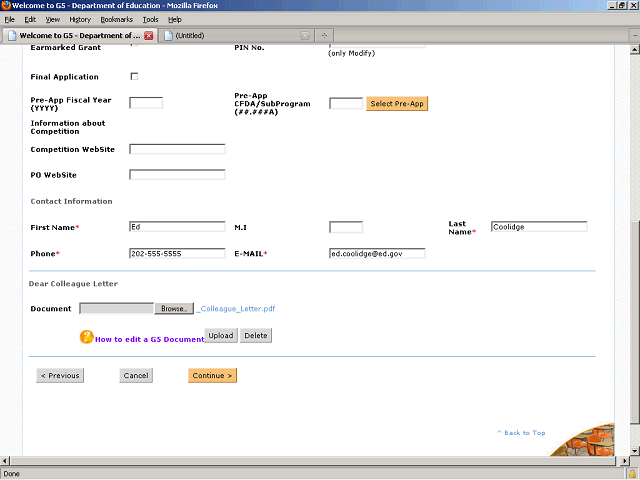The width and height of the screenshot is (640, 480).
Task: Tick the Final Application checkbox
Action: coord(134,76)
